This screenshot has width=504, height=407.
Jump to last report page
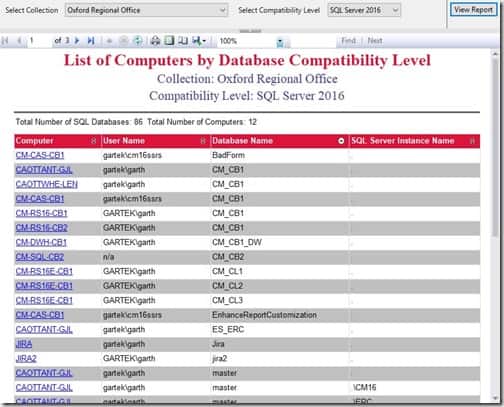[x=91, y=41]
